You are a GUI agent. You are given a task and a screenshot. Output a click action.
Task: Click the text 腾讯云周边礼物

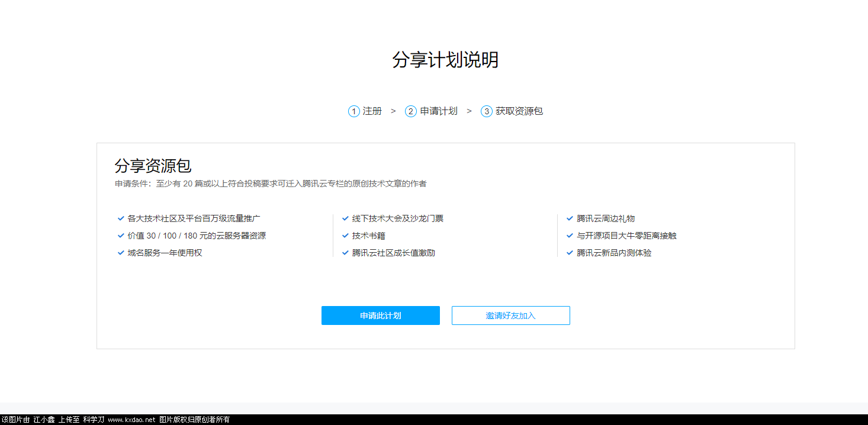[606, 218]
